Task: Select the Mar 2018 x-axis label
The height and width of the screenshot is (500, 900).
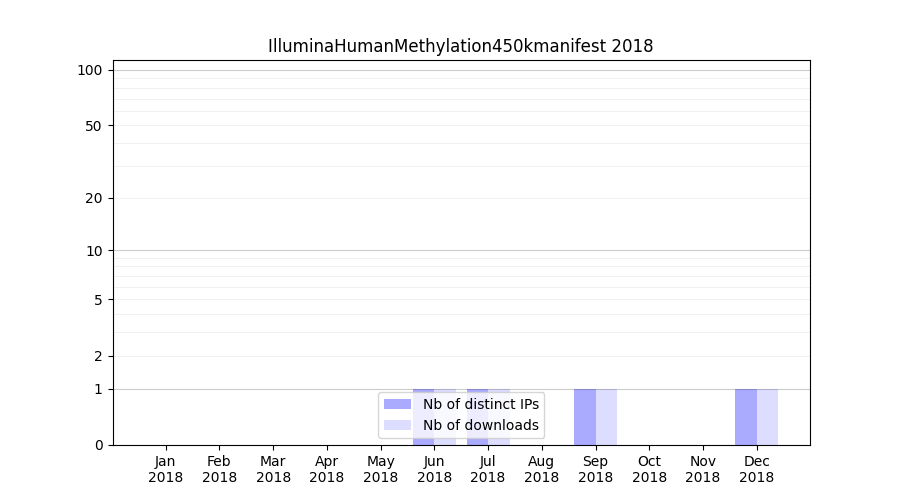Action: pyautogui.click(x=273, y=469)
